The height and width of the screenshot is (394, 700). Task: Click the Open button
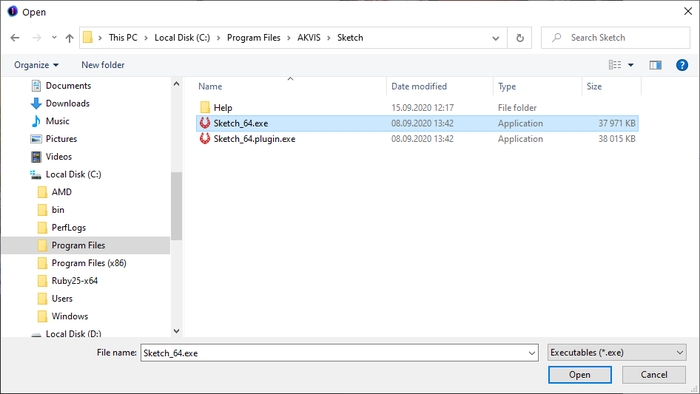pos(579,375)
